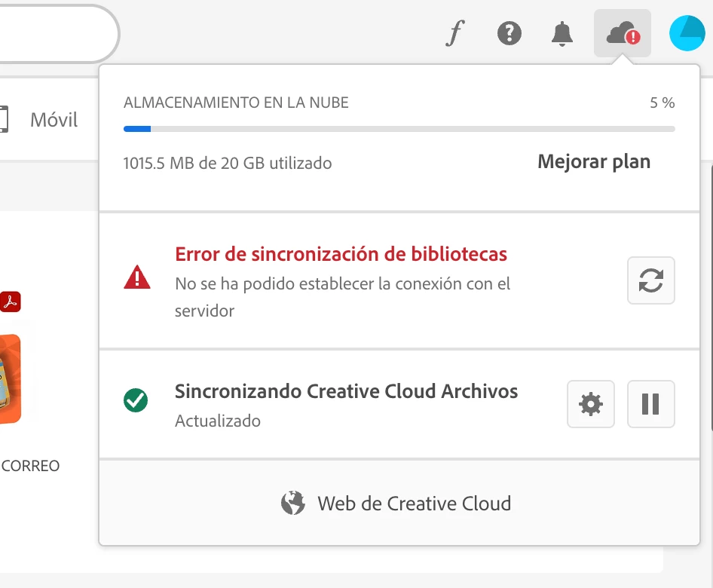Click the cloud storage usage bar
This screenshot has height=588, width=713.
tap(399, 129)
